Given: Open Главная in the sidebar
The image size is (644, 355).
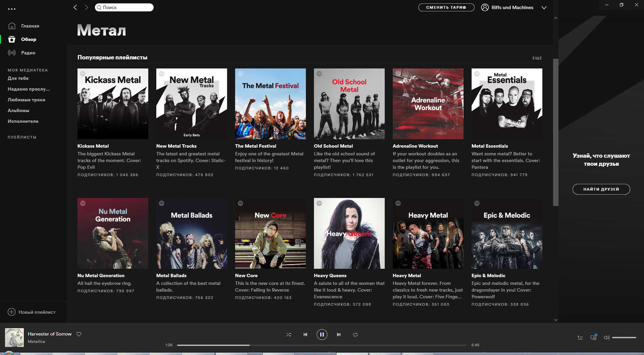Looking at the screenshot, I should click(30, 26).
